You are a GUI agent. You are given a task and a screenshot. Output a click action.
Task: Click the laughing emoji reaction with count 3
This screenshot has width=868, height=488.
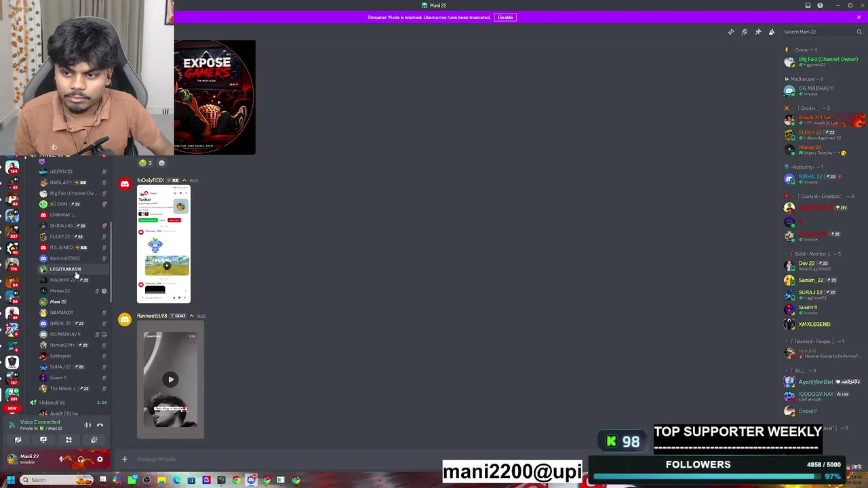(146, 163)
